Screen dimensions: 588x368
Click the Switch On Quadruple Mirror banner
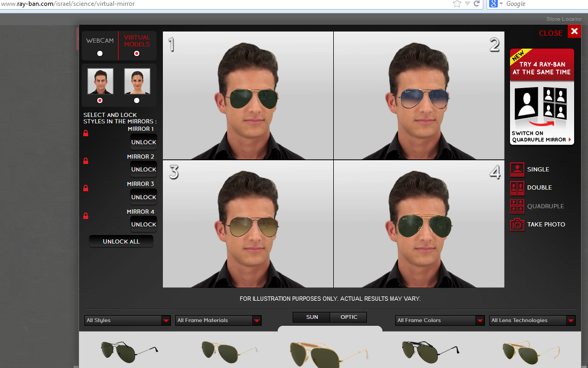click(x=542, y=97)
